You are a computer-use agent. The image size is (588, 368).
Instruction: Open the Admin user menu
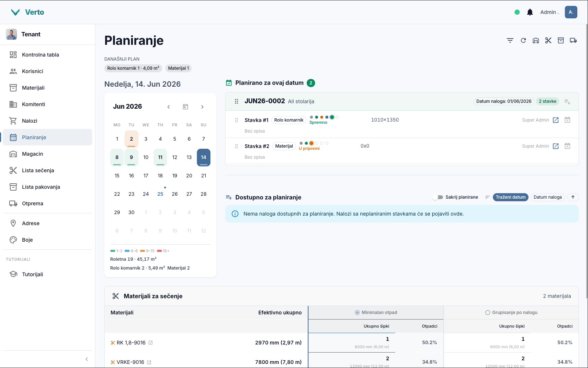[549, 12]
